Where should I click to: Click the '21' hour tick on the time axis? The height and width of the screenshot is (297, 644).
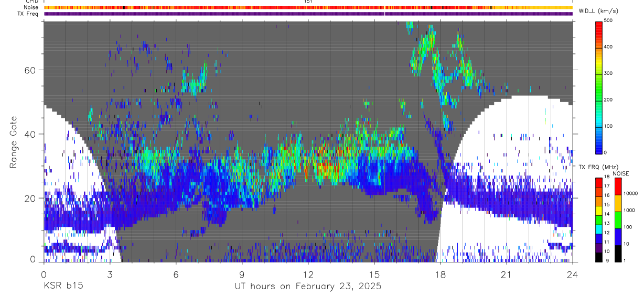[x=507, y=274]
